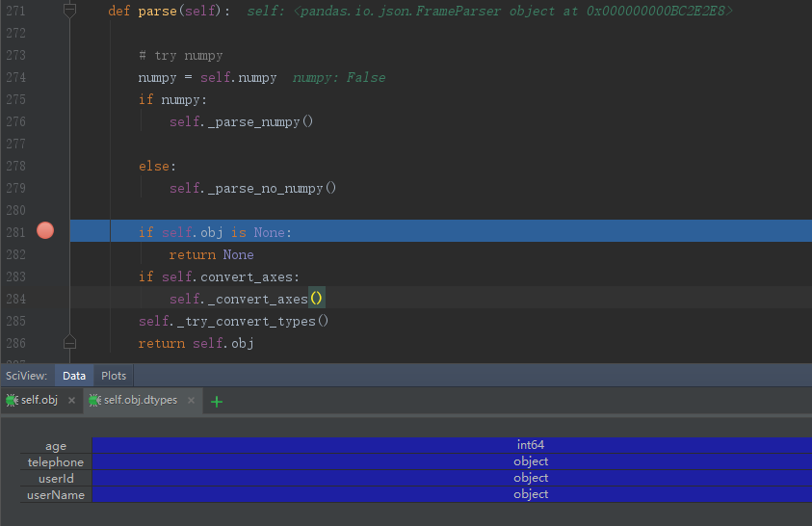Viewport: 812px width, 526px height.
Task: Select the age row header
Action: [x=56, y=446]
